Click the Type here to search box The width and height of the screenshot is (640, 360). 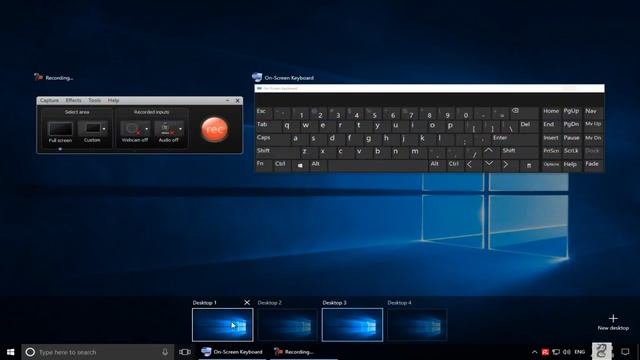98,352
